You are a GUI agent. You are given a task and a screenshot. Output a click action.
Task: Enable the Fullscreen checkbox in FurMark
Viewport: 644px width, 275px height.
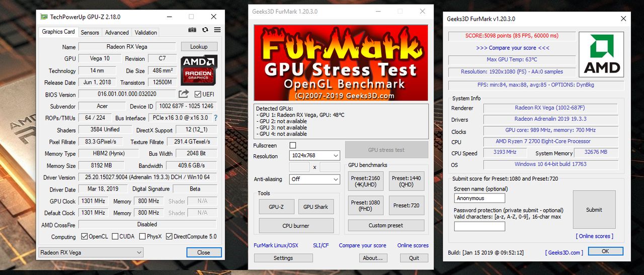pos(293,145)
